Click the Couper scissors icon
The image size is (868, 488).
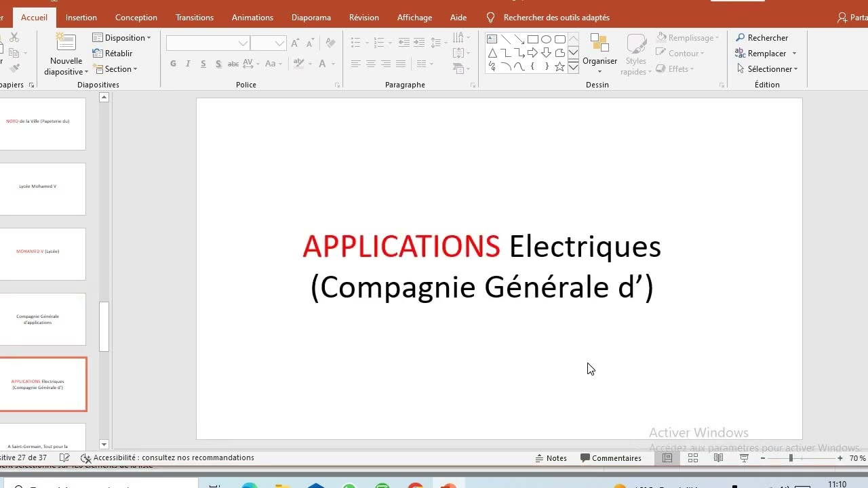(x=14, y=38)
